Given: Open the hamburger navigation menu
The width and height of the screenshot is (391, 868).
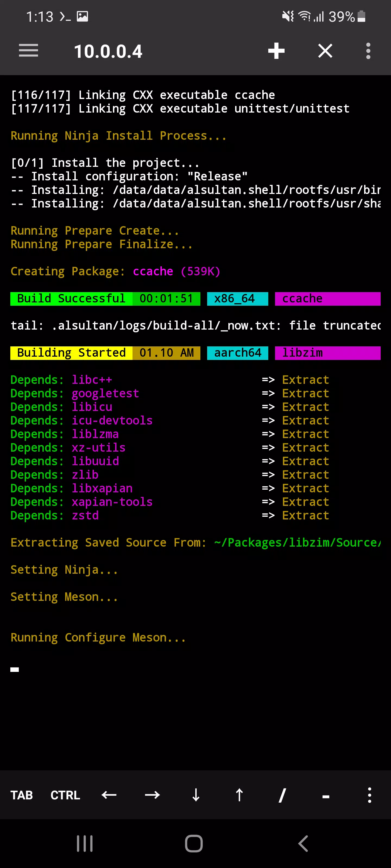Looking at the screenshot, I should [x=28, y=50].
